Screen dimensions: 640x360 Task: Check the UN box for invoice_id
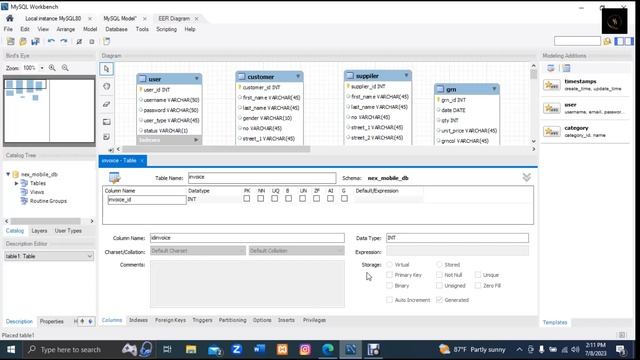(x=302, y=199)
